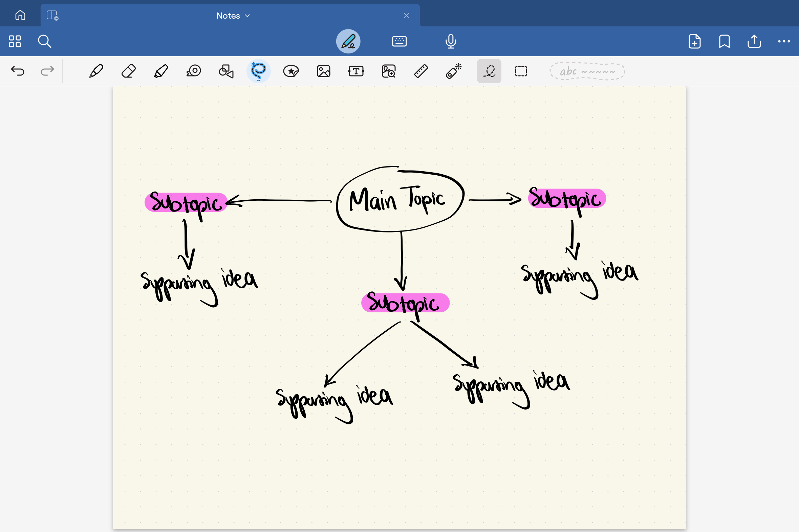
Task: Open the Stickers/Elements tool
Action: pyautogui.click(x=291, y=71)
